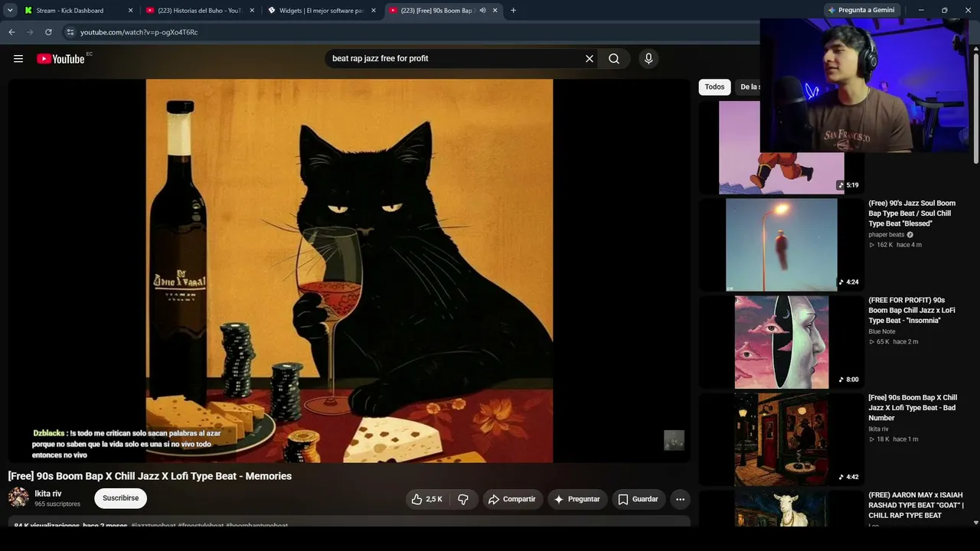View site information icon in address bar
Image resolution: width=980 pixels, height=551 pixels.
pyautogui.click(x=70, y=32)
